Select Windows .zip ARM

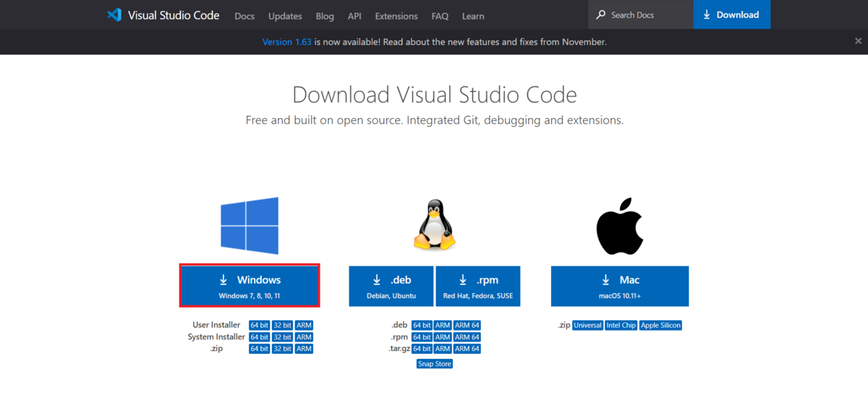click(304, 349)
